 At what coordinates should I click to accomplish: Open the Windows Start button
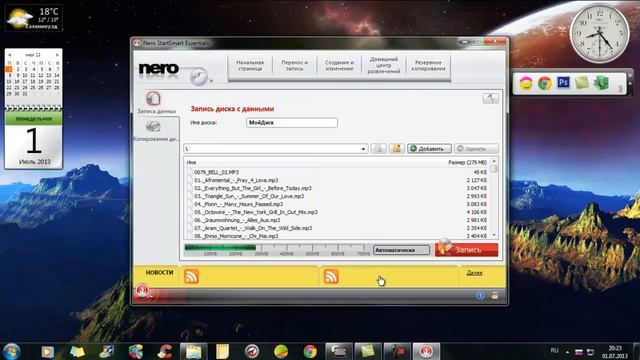coord(11,351)
